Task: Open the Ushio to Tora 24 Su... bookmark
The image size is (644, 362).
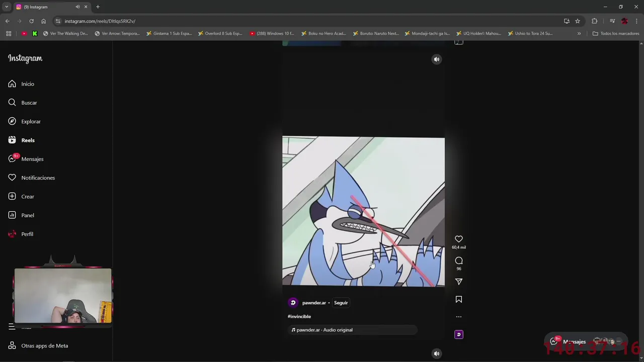Action: coord(530,34)
